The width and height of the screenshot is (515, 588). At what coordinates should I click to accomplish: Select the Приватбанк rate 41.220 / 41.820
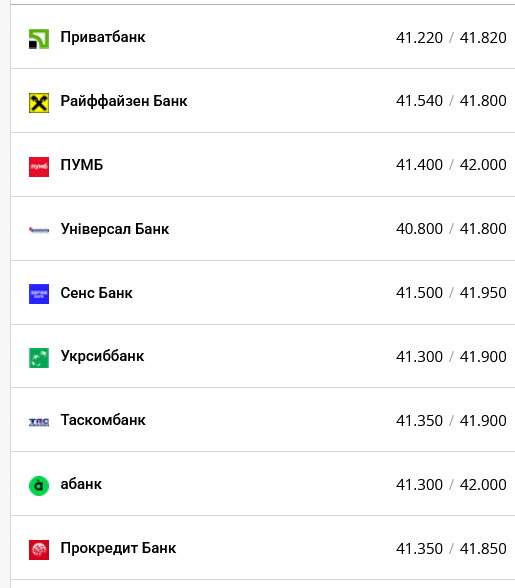pyautogui.click(x=451, y=38)
